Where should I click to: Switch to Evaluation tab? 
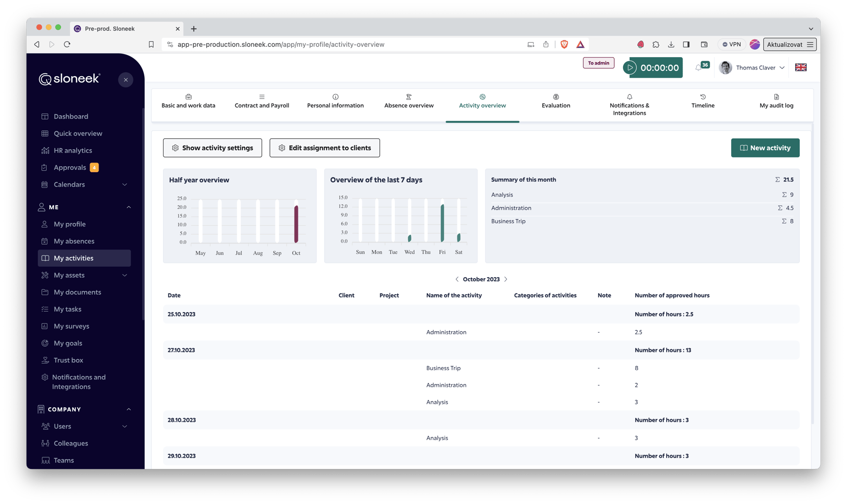point(556,101)
